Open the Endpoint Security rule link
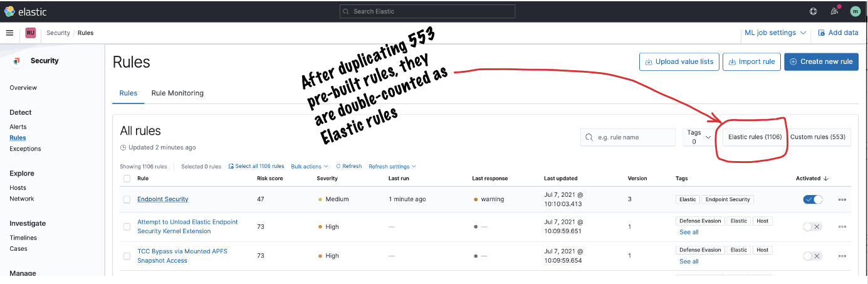Viewport: 868px width, 284px height. [163, 199]
